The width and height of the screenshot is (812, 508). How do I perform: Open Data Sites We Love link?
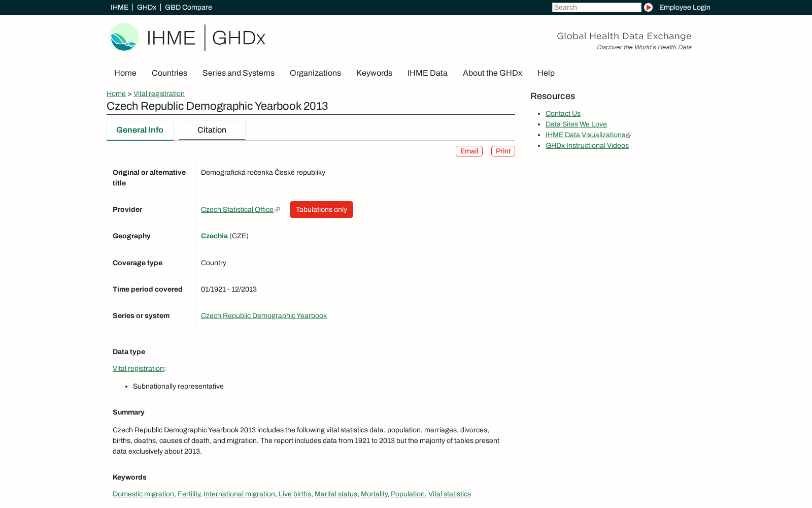pos(576,124)
